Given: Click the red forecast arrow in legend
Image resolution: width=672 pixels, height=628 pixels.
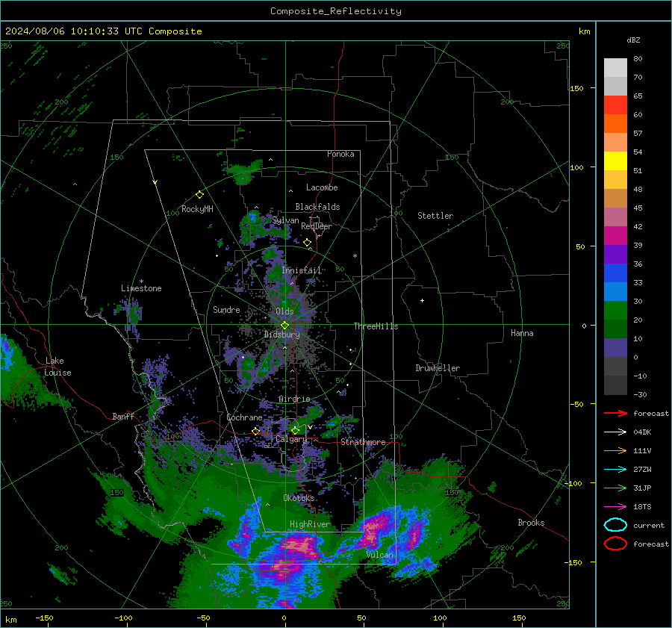Looking at the screenshot, I should coord(615,413).
